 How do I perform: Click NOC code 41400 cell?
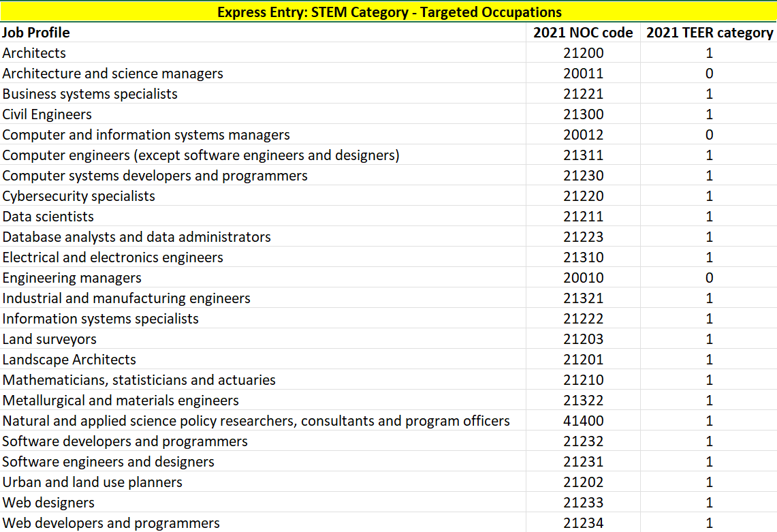(583, 421)
